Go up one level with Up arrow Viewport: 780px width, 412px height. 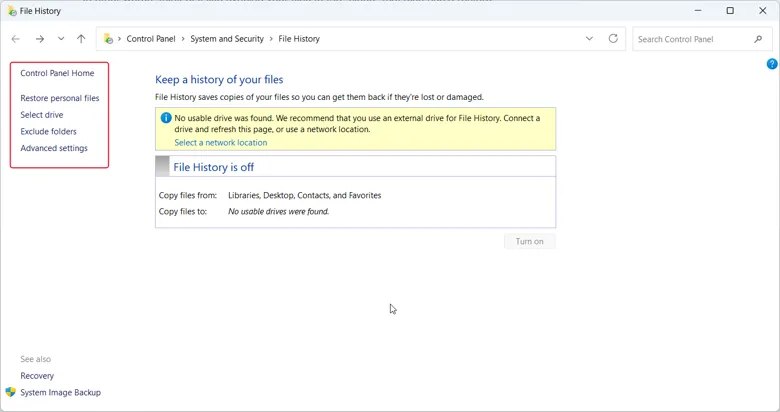81,39
